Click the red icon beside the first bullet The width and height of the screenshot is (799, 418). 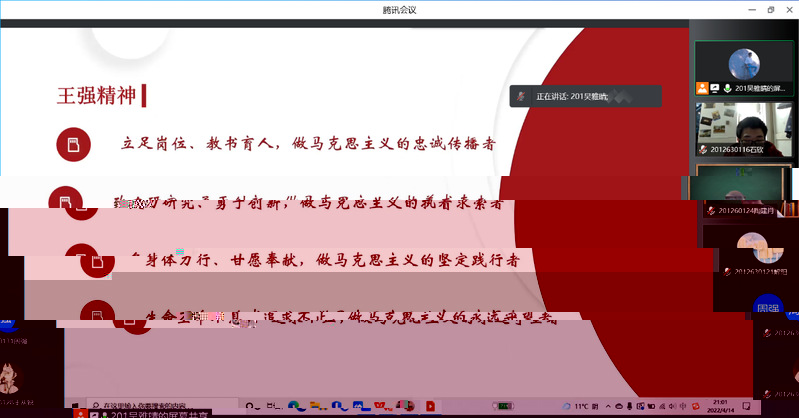click(x=72, y=145)
